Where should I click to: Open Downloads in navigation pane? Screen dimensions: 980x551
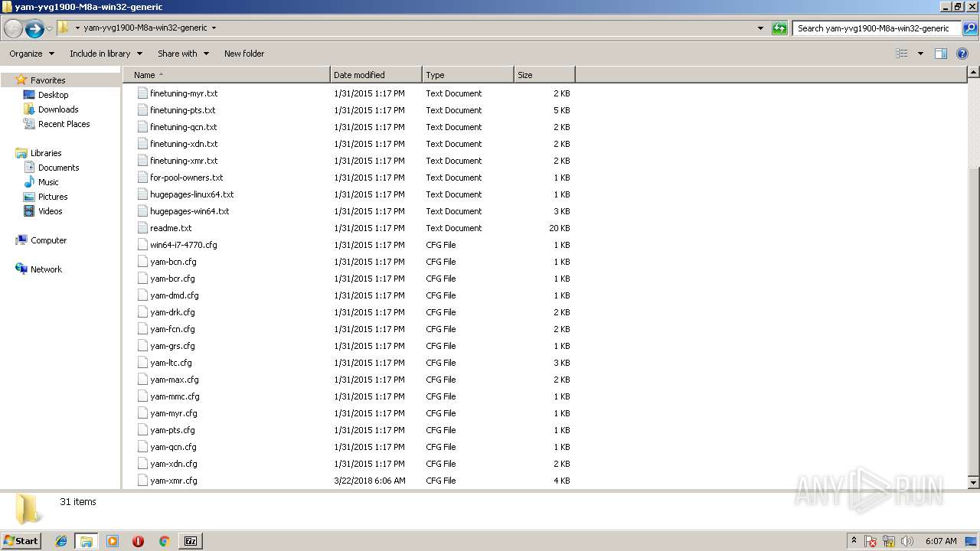click(58, 109)
